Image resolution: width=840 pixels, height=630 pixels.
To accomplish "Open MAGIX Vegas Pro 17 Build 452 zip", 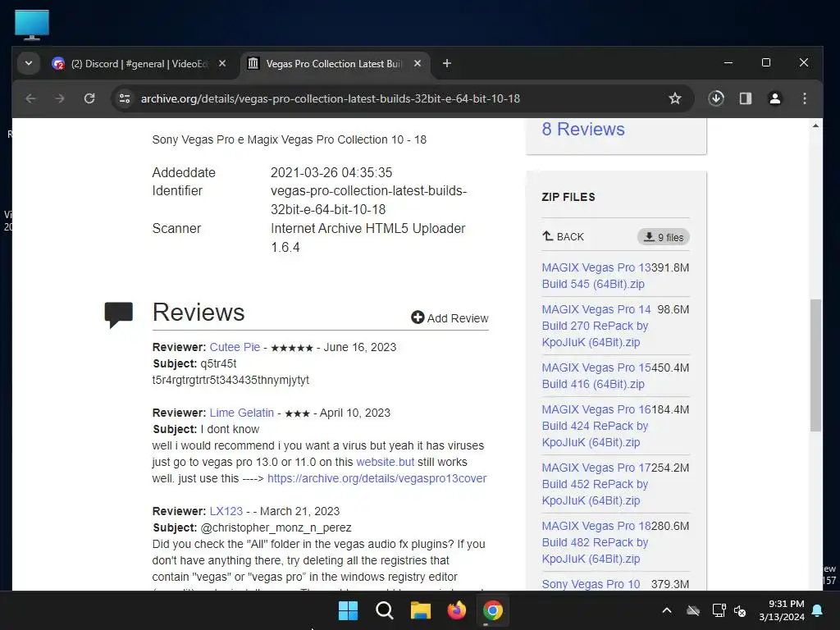I will click(596, 484).
